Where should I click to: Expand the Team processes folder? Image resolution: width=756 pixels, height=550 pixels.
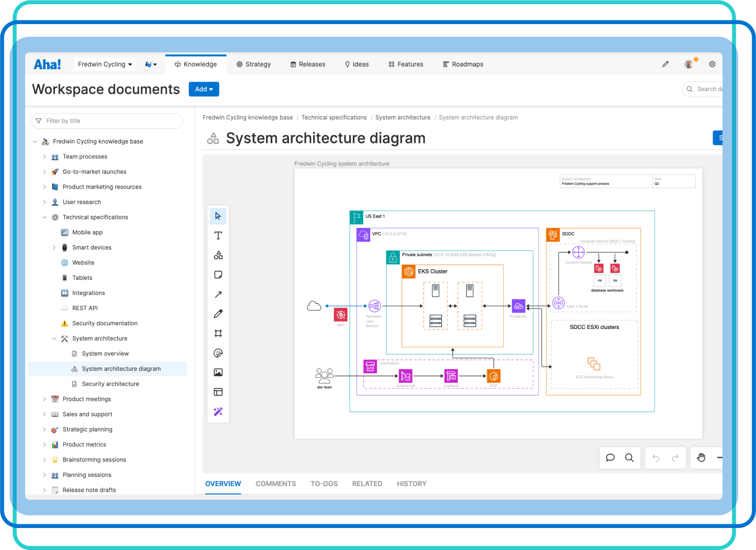coord(45,157)
